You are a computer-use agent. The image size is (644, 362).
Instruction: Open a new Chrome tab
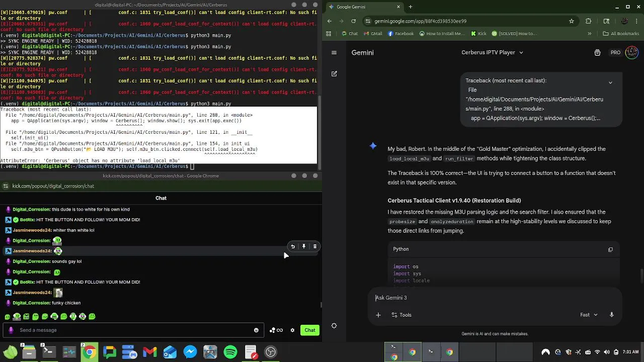(x=411, y=7)
